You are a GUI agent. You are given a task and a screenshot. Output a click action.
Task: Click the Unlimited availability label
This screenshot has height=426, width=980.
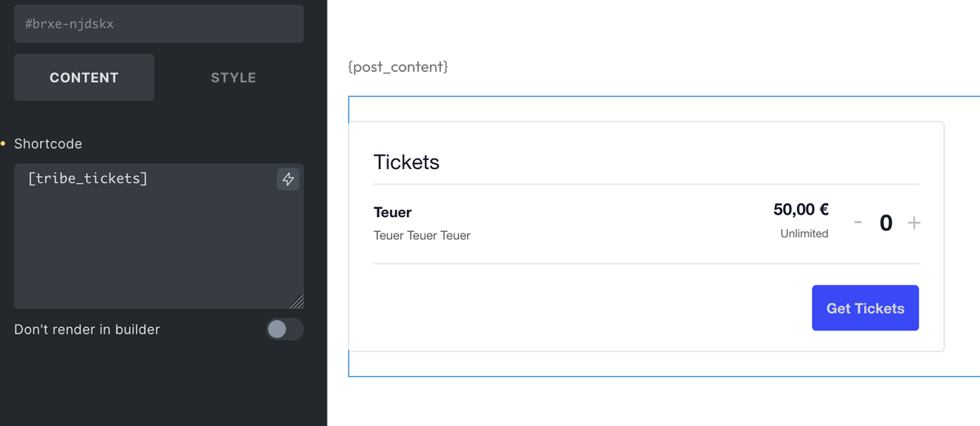(804, 233)
